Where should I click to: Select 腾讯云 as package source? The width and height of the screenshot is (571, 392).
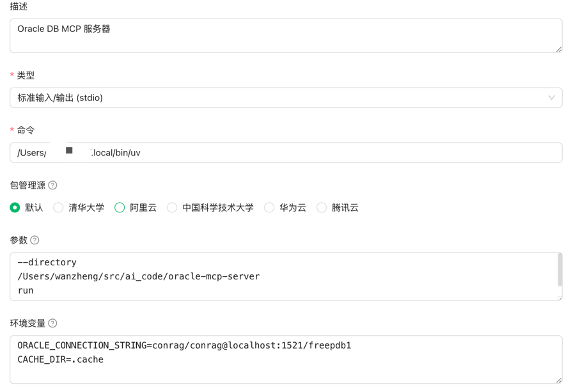tap(322, 208)
